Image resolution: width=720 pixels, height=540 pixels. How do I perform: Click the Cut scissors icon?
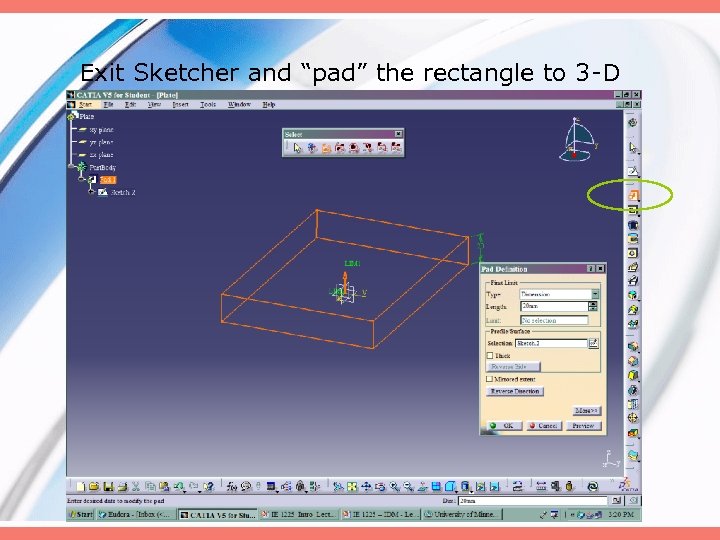click(x=136, y=486)
